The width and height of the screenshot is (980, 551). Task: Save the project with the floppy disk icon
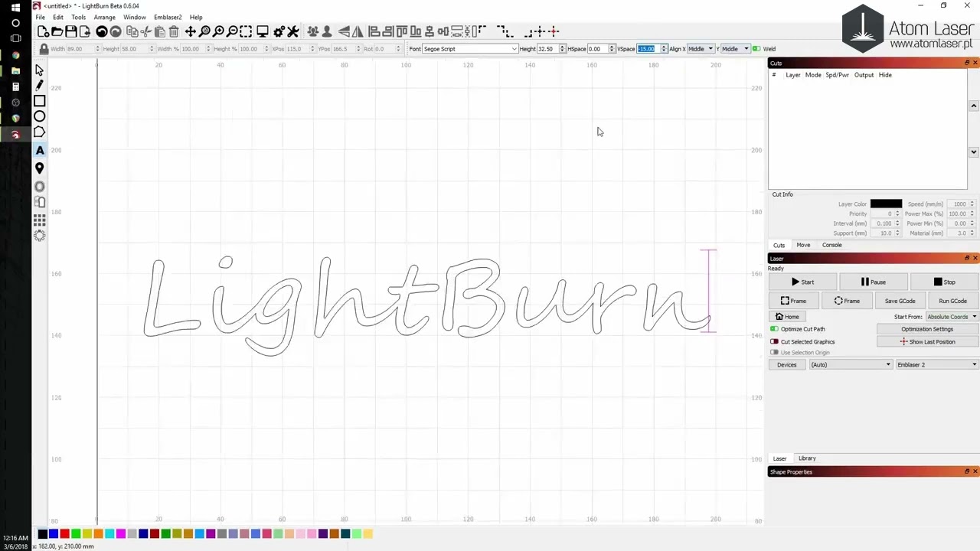(70, 31)
